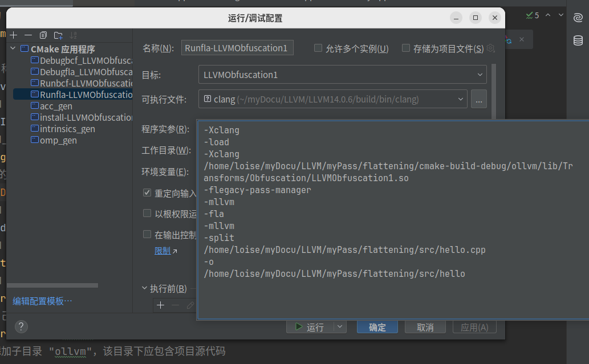The width and height of the screenshot is (589, 364).
Task: Select omp_gen configuration
Action: tap(54, 140)
